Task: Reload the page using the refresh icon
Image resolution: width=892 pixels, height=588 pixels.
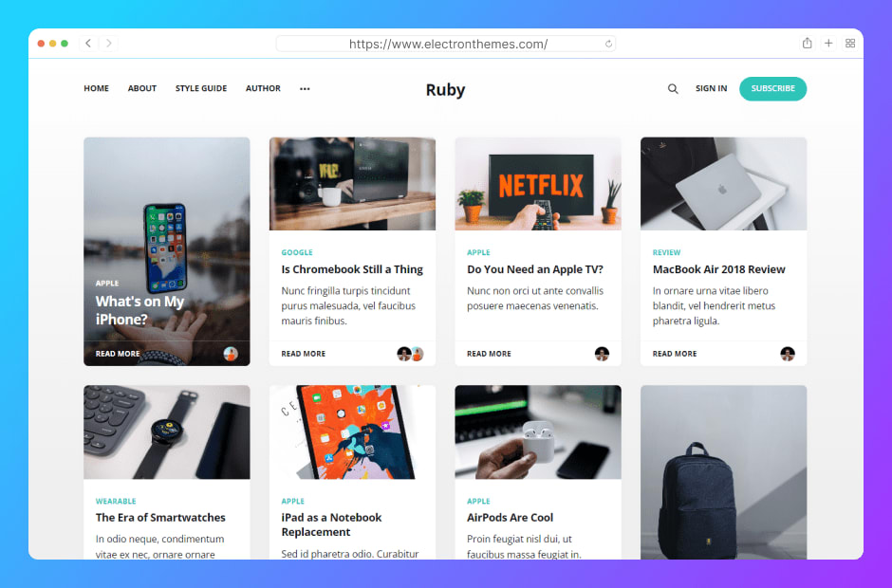Action: 608,44
